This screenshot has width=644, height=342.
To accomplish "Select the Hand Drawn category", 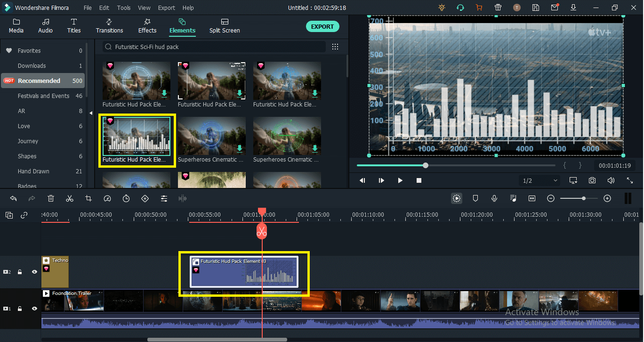I will (x=43, y=171).
